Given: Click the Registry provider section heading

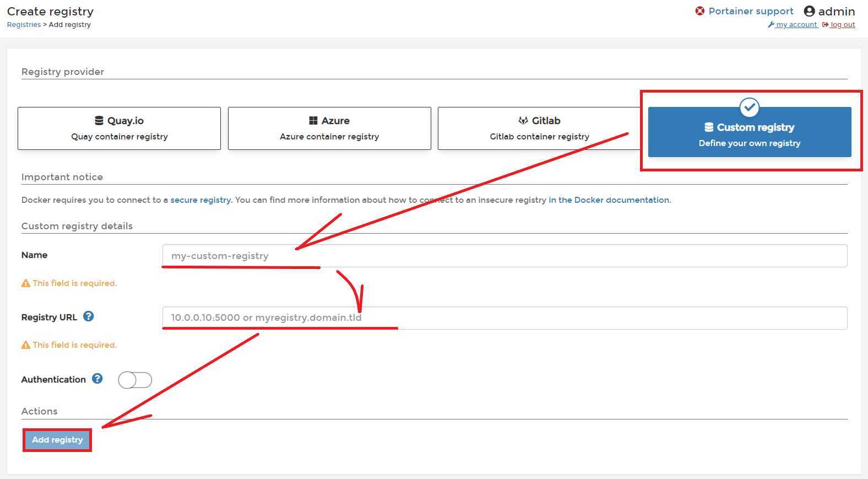Looking at the screenshot, I should tap(63, 72).
